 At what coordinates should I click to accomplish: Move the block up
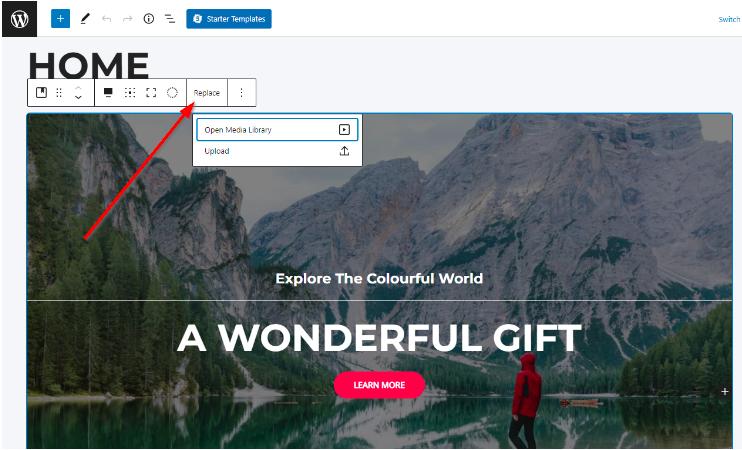pyautogui.click(x=79, y=88)
